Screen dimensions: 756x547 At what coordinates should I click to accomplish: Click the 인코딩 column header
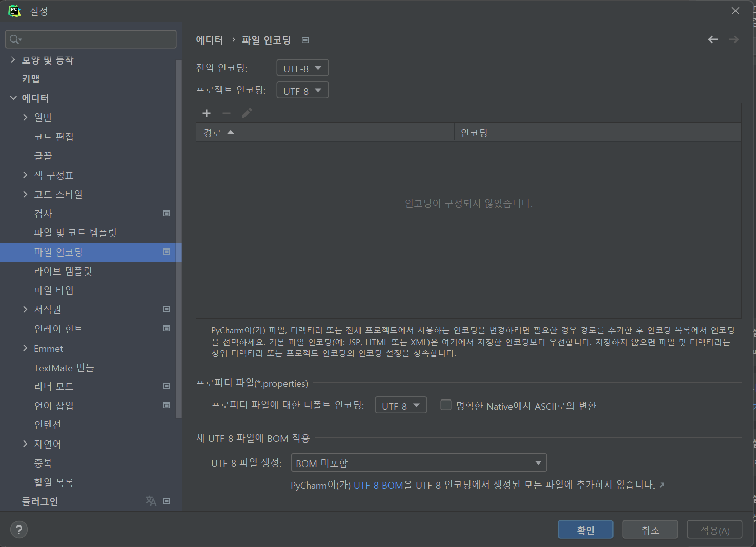tap(598, 133)
